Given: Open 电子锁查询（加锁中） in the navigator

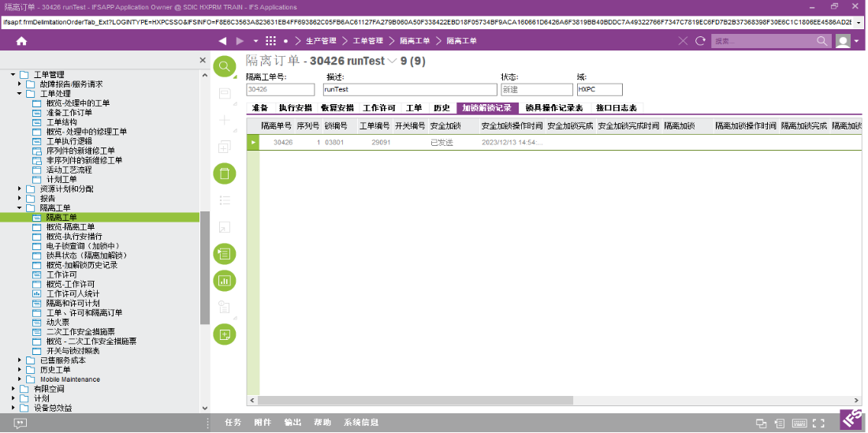Looking at the screenshot, I should 83,246.
